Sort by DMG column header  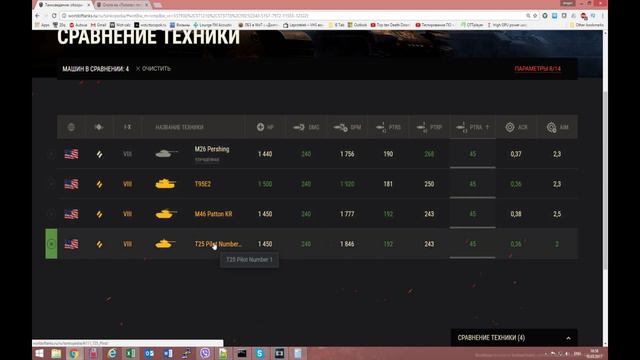(x=306, y=127)
